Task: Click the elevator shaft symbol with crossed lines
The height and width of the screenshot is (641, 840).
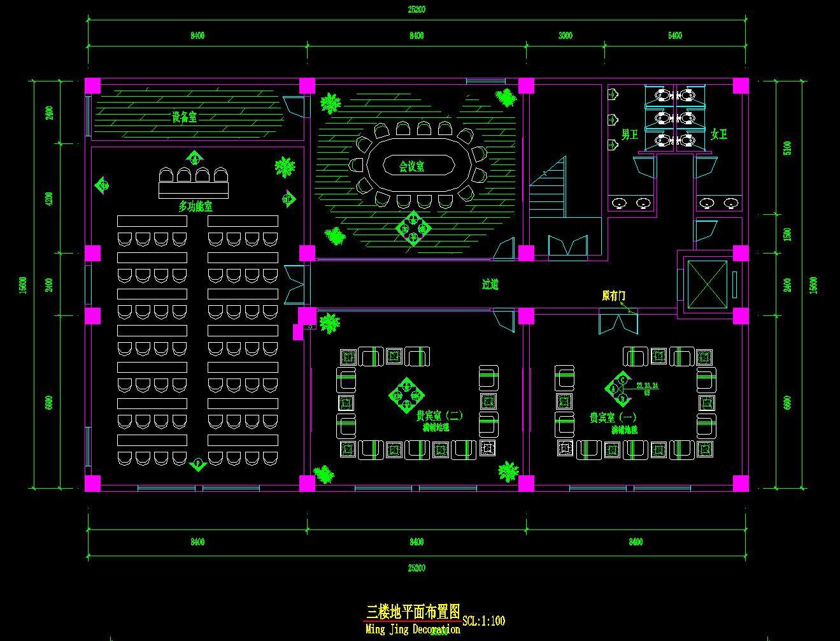Action: point(708,284)
